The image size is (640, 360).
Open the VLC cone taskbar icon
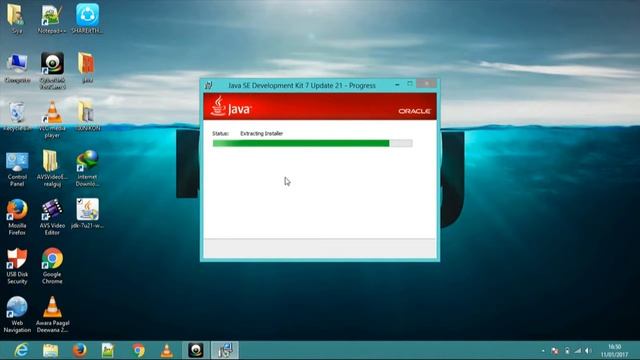(x=167, y=350)
